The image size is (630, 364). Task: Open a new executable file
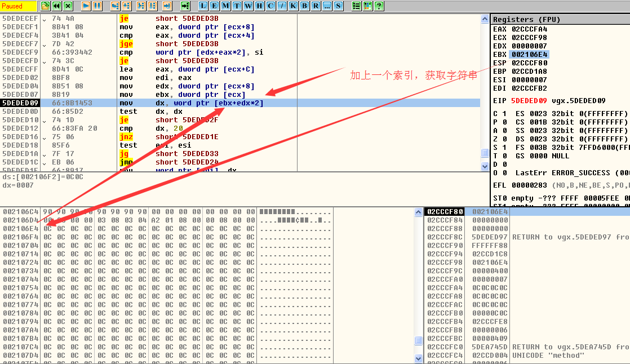pos(46,6)
